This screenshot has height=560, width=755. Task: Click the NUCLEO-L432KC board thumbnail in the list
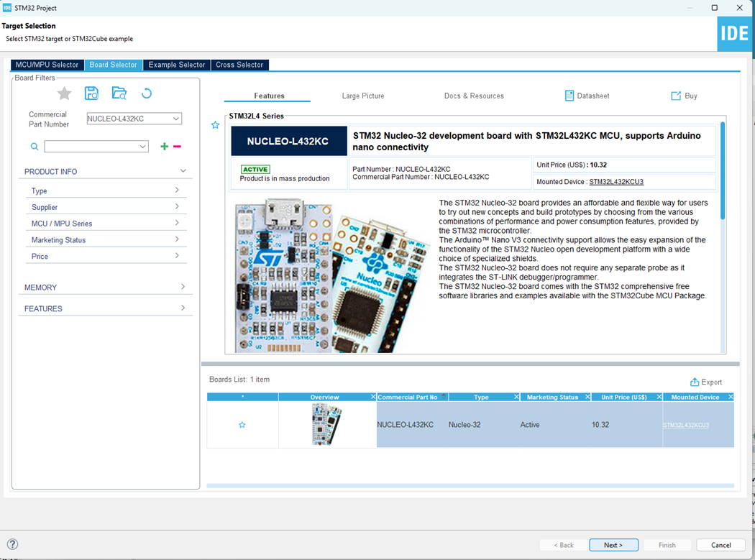(x=327, y=424)
